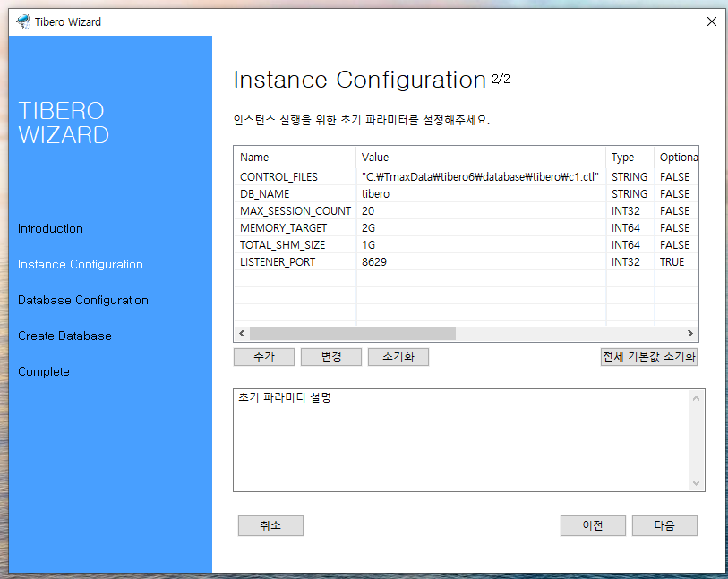This screenshot has height=579, width=728.
Task: Click the table's right scroll arrow
Action: coord(689,333)
